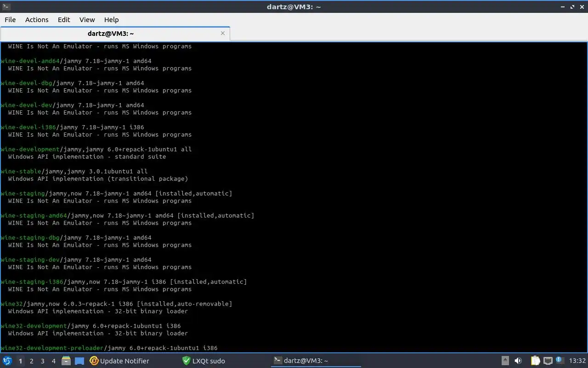
Task: Click wine-staging-dev package name
Action: 30,260
